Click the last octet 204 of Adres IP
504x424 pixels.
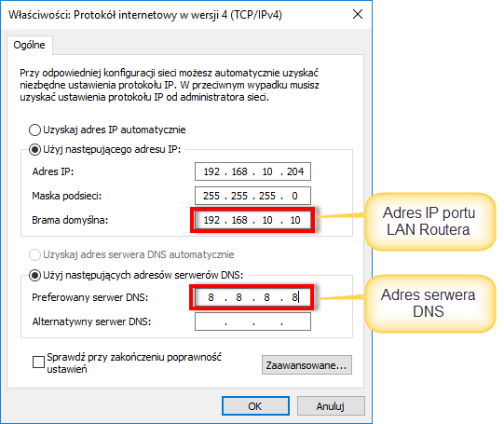point(295,171)
